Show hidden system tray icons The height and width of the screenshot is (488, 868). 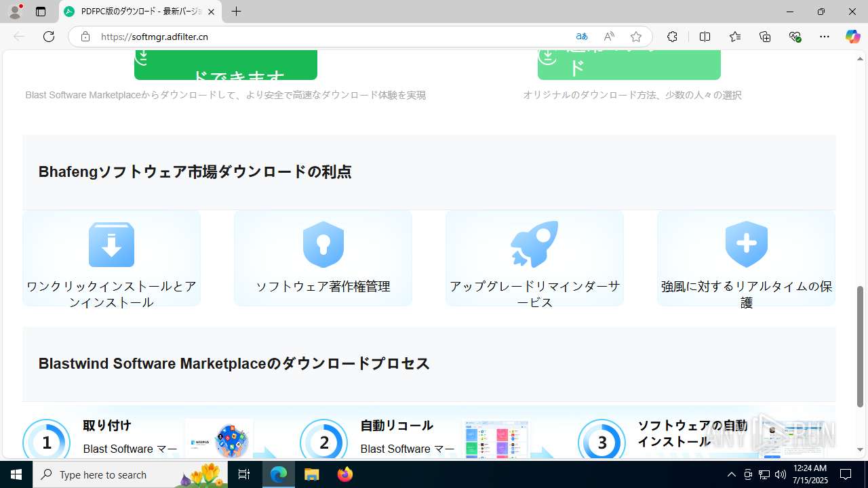point(731,474)
